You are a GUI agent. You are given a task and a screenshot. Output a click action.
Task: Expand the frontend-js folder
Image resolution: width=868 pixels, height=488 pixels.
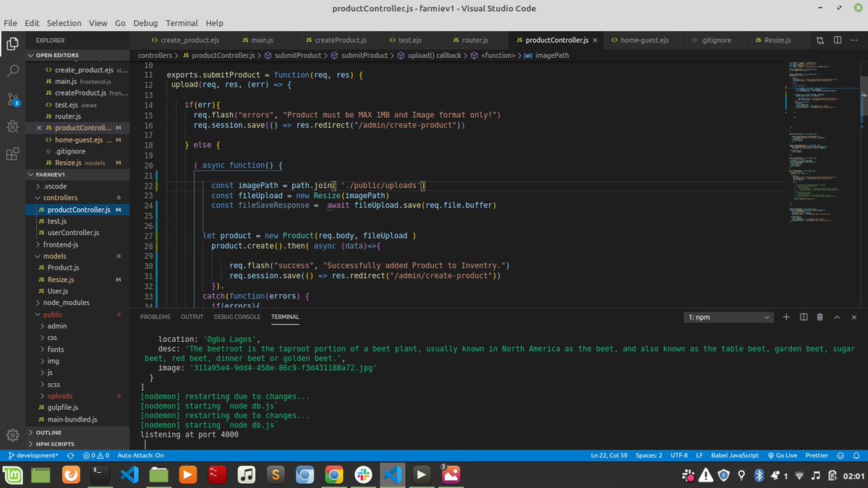61,244
